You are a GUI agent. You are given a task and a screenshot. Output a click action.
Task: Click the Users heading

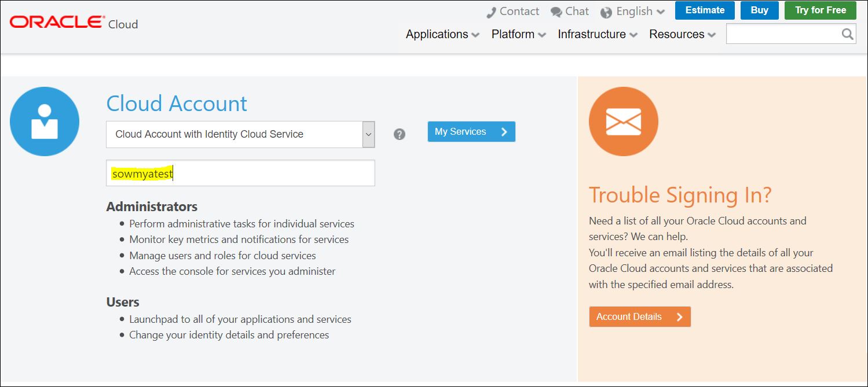pyautogui.click(x=123, y=302)
